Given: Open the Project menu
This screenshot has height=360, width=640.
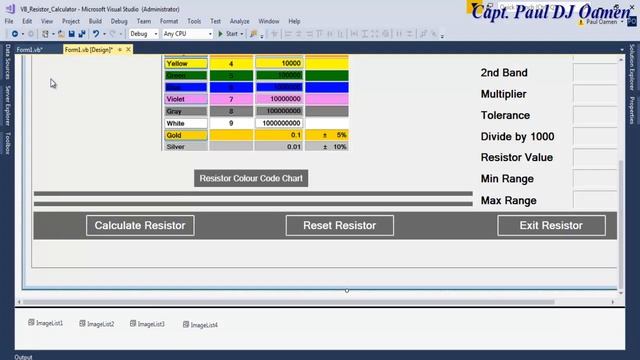Looking at the screenshot, I should (x=71, y=21).
